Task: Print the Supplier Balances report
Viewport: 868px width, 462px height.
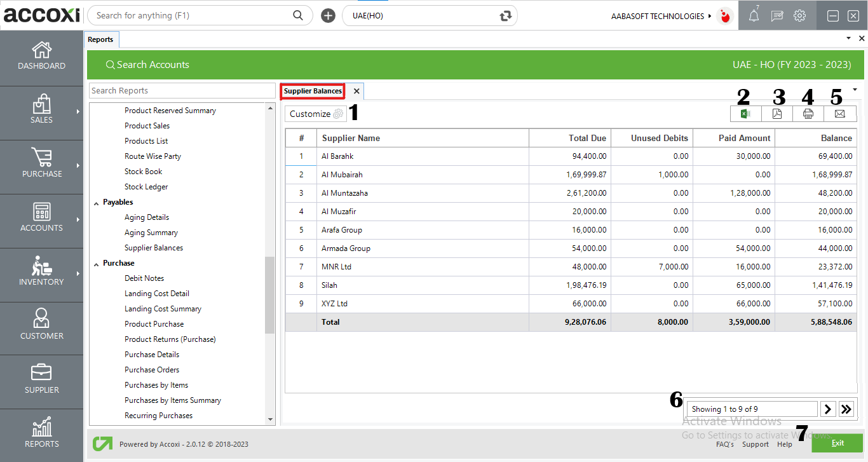Action: point(808,114)
